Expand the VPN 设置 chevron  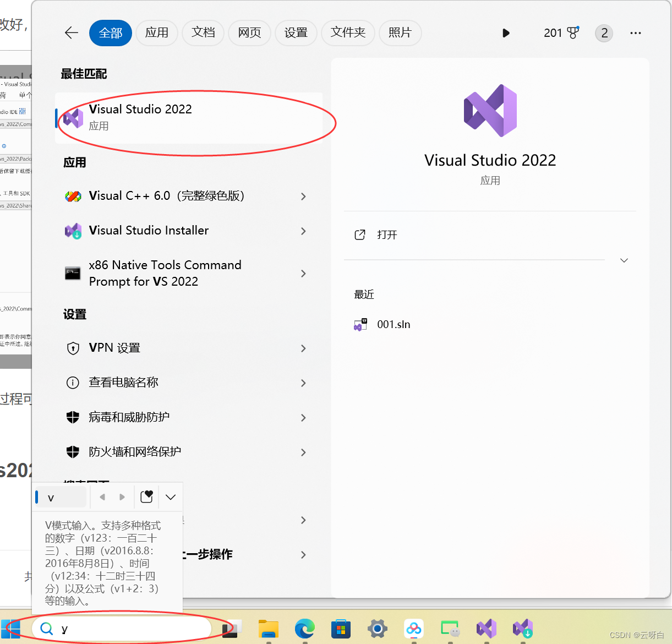303,348
